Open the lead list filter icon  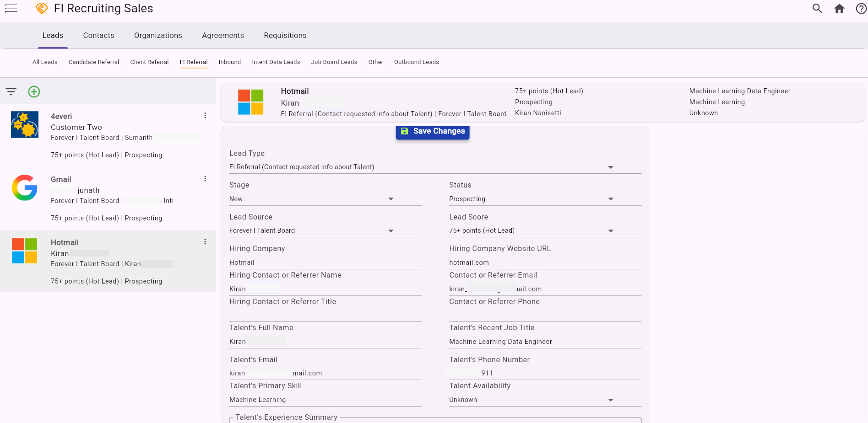pyautogui.click(x=11, y=91)
